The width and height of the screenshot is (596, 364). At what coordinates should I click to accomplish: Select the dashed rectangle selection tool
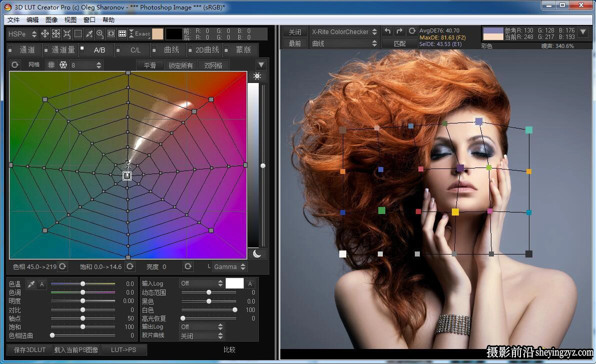click(78, 34)
